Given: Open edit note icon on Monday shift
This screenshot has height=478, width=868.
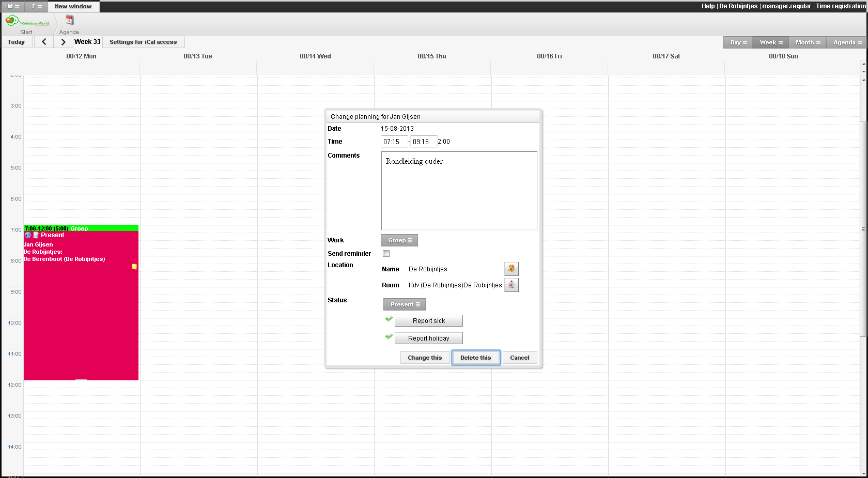Looking at the screenshot, I should click(36, 235).
